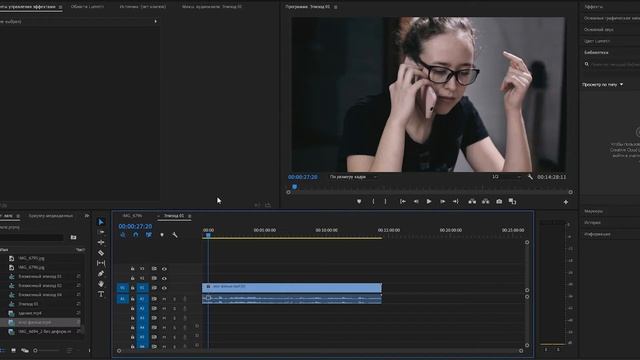The image size is (640, 360).
Task: Click the timeline timecode 00:00:27:20
Action: [x=135, y=226]
